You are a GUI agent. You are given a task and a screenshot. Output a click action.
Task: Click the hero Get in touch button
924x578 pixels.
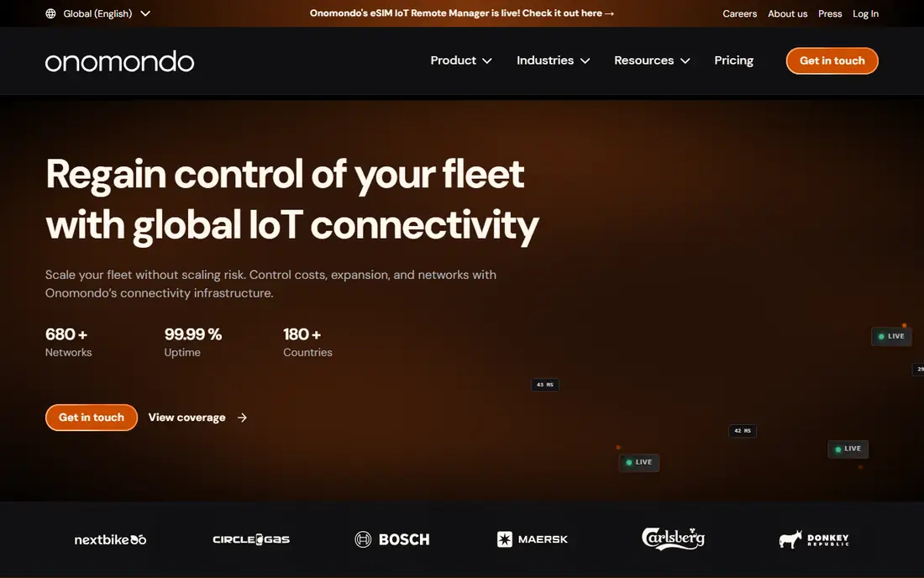(92, 418)
